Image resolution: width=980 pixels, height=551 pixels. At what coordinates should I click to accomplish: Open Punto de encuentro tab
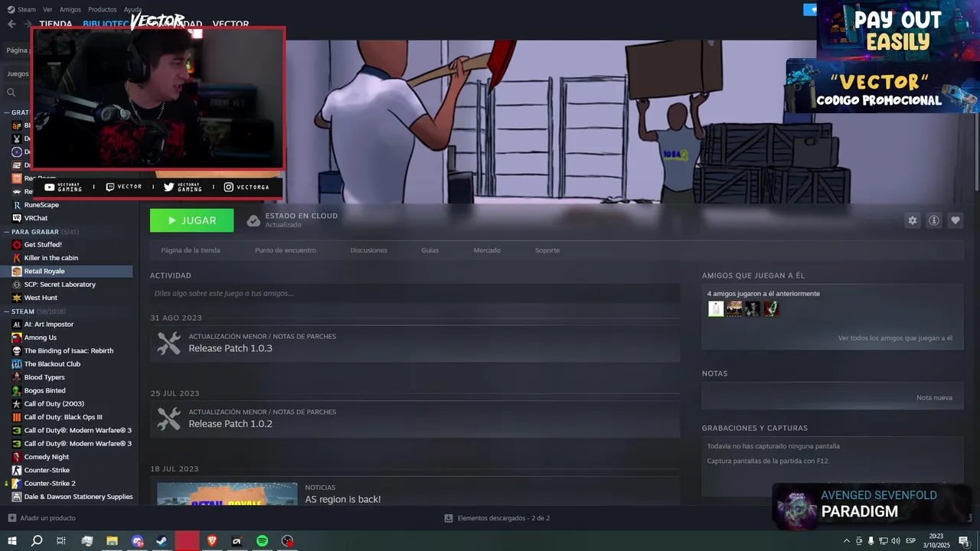coord(286,250)
